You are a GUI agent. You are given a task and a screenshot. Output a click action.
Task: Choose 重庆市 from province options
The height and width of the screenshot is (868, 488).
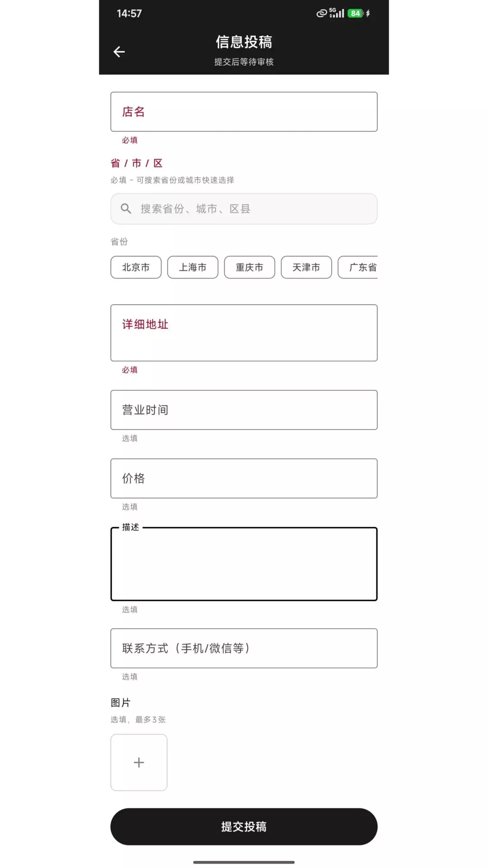pyautogui.click(x=249, y=267)
